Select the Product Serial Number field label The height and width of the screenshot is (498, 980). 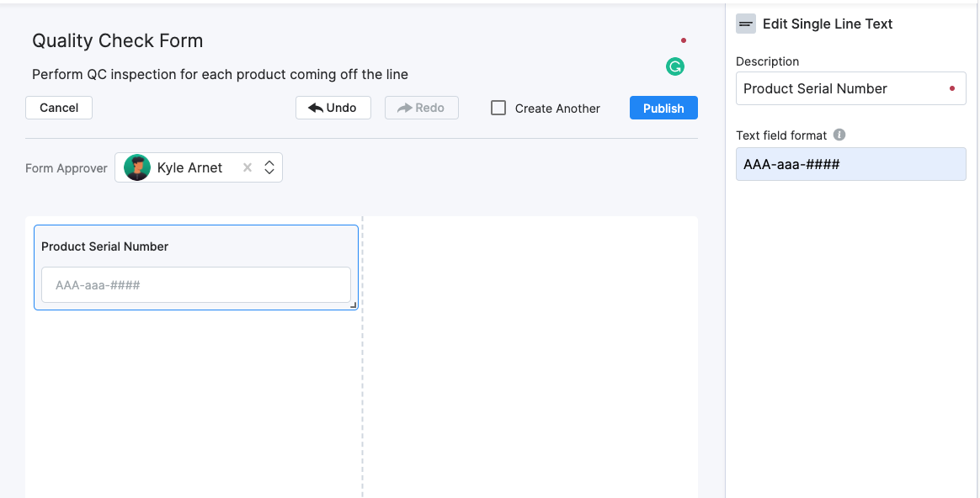point(105,246)
